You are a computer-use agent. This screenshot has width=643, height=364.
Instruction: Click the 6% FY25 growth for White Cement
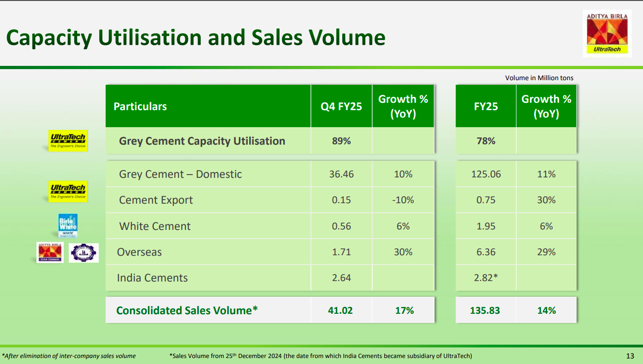546,226
